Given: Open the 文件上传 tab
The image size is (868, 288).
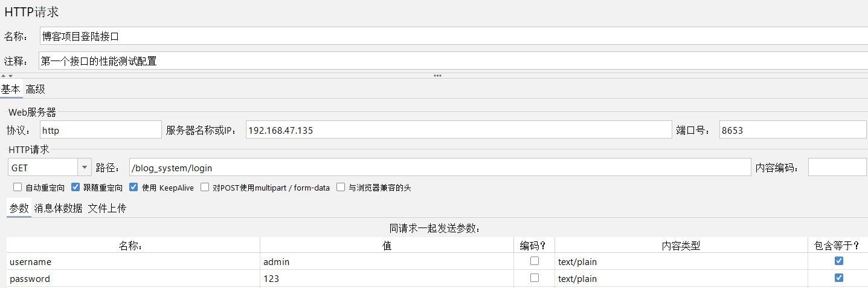Looking at the screenshot, I should (107, 208).
